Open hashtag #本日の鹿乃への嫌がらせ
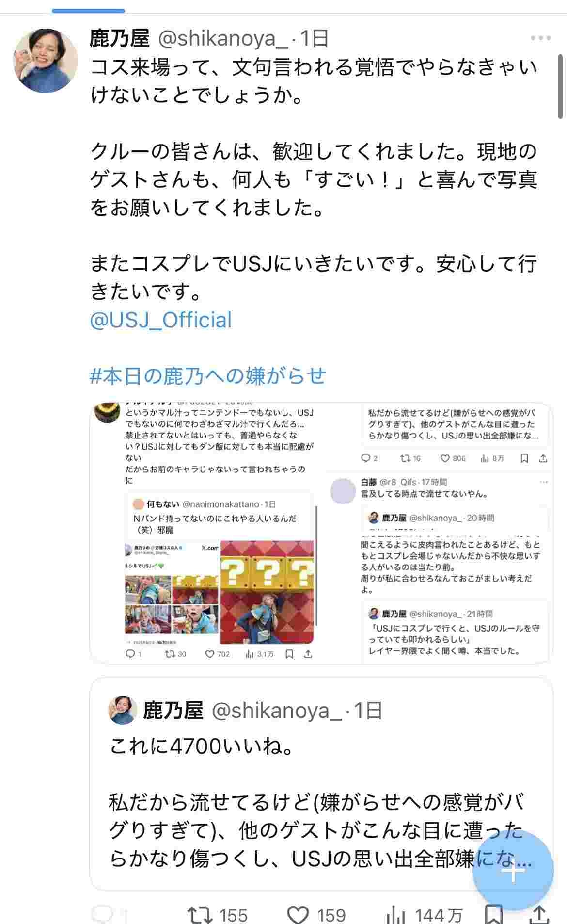The image size is (567, 924). [208, 376]
